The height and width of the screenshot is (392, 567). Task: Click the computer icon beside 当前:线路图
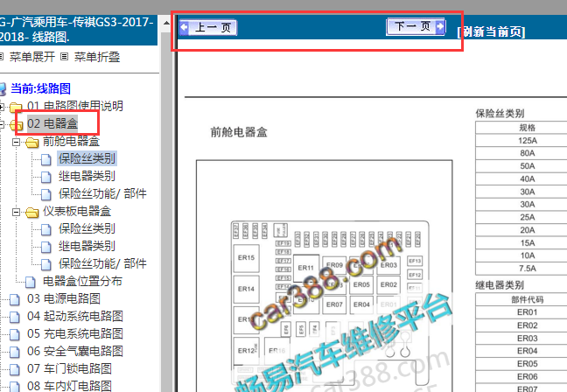point(3,89)
